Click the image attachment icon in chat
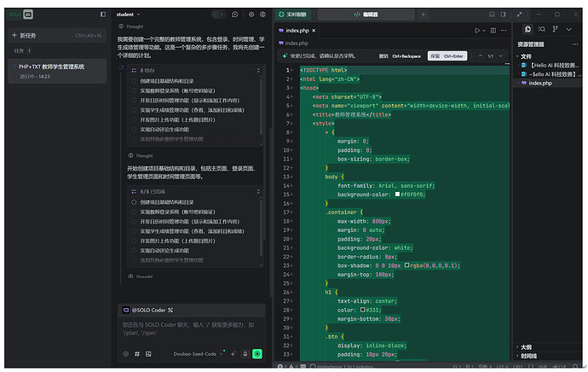Image resolution: width=588 pixels, height=372 pixels. pyautogui.click(x=147, y=353)
